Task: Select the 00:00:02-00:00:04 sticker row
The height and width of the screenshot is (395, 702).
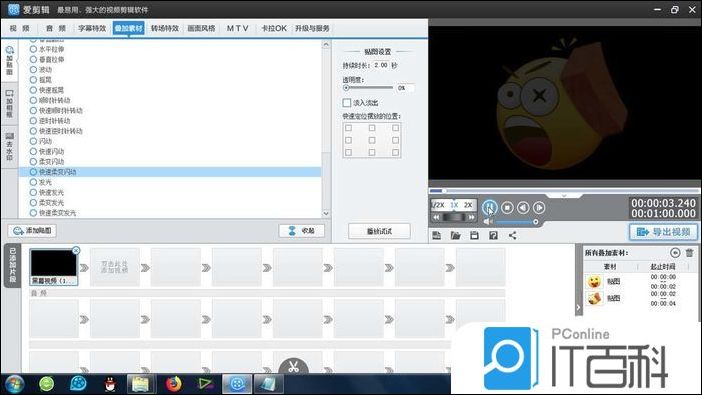Action: point(641,298)
